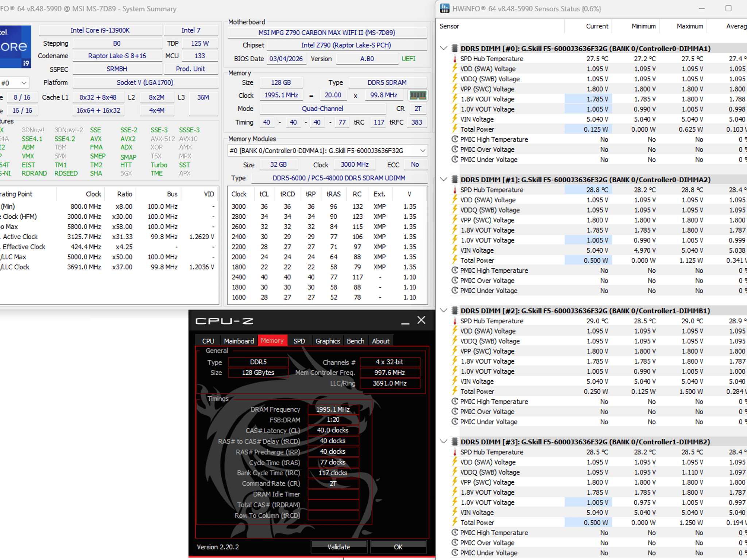
Task: Select the Memory tab in CPU-Z
Action: click(272, 341)
